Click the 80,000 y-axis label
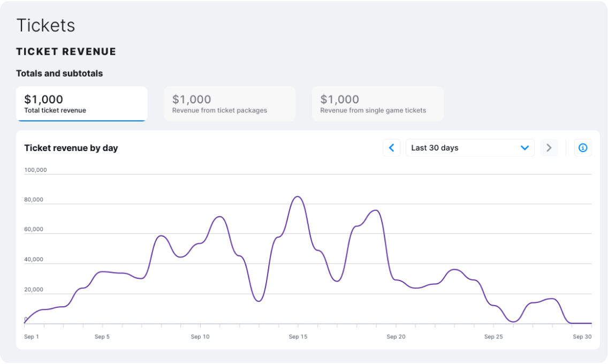Viewport: 608px width, 364px height. (x=34, y=200)
